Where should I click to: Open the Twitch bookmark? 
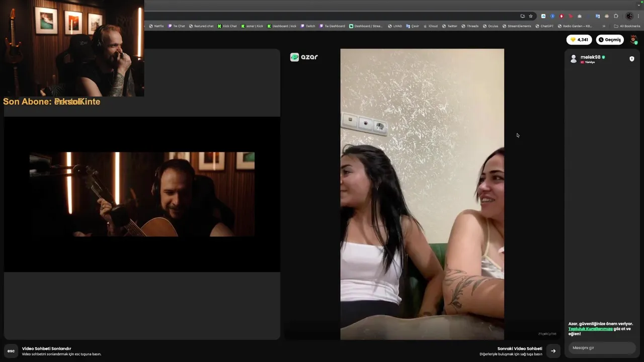click(x=308, y=26)
